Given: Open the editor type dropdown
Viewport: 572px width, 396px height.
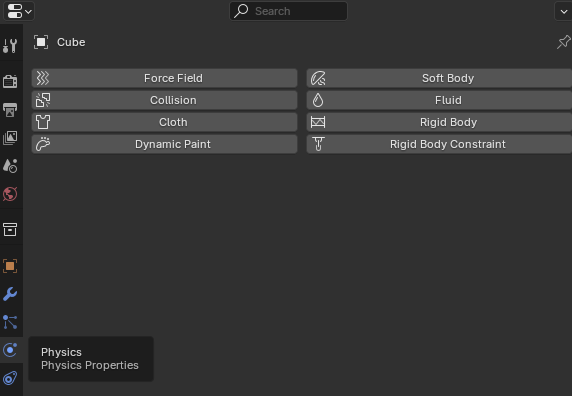Looking at the screenshot, I should [x=19, y=11].
